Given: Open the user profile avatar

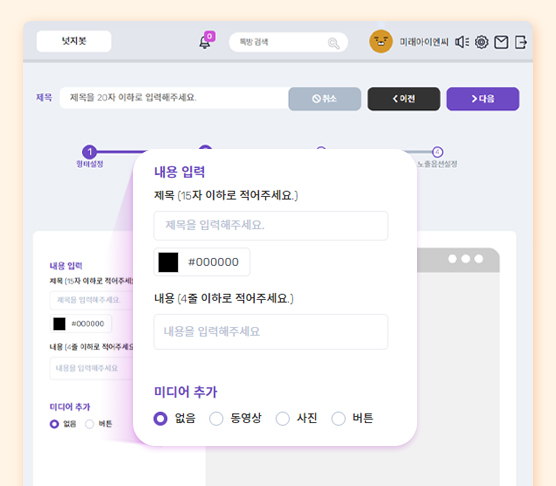Looking at the screenshot, I should (x=381, y=41).
